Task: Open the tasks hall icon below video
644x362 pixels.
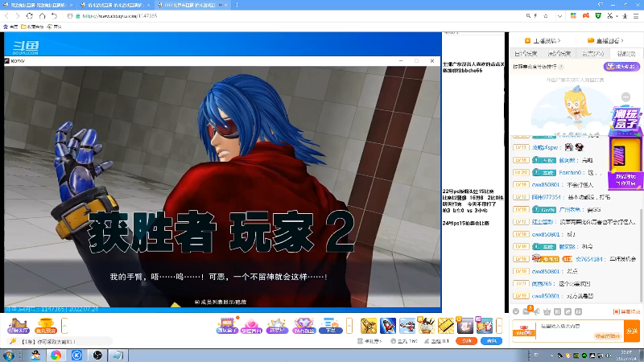Action: click(18, 326)
